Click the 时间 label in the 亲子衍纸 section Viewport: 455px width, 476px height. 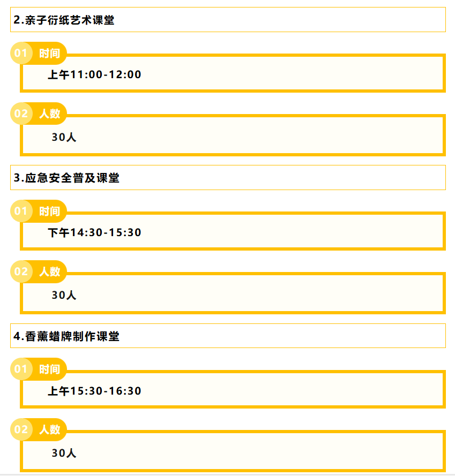click(x=49, y=54)
